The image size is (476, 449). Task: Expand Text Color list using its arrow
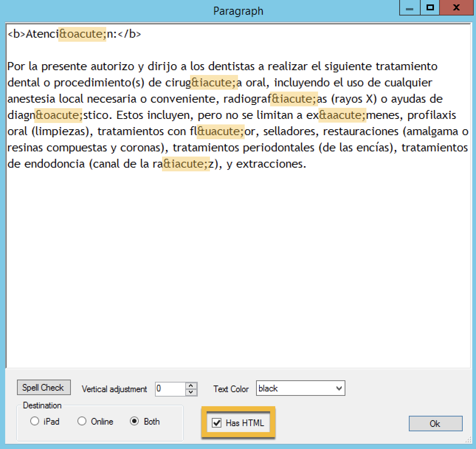pyautogui.click(x=339, y=388)
